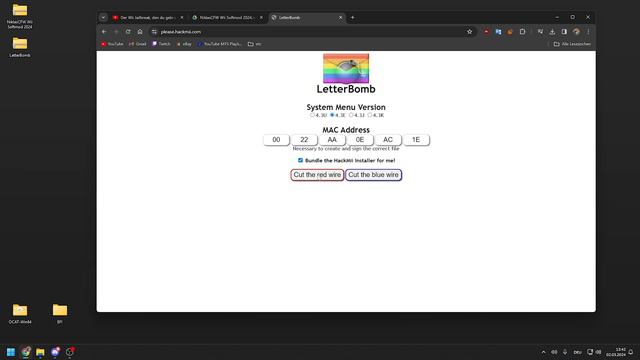
Task: Open the BPI desktop folder
Action: coord(60,313)
